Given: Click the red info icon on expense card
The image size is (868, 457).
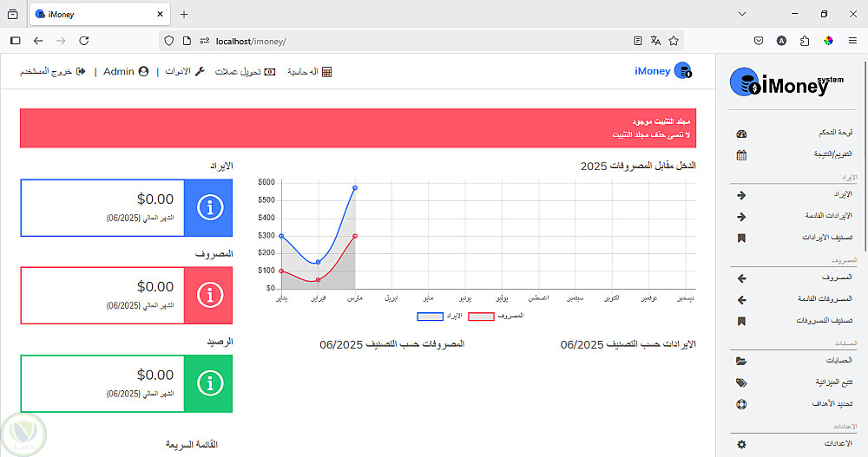Looking at the screenshot, I should point(210,295).
